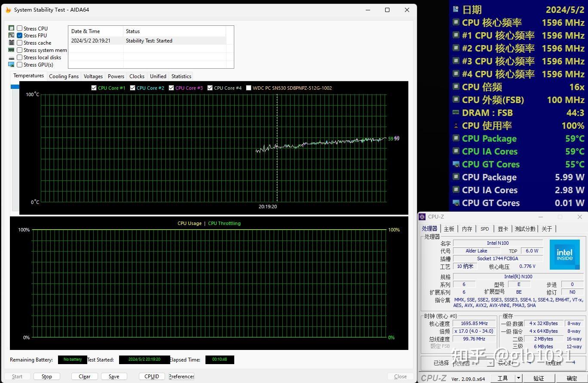Viewport: 588px width, 383px height.
Task: Click the percent icon beside Stress FPU
Action: [12, 36]
